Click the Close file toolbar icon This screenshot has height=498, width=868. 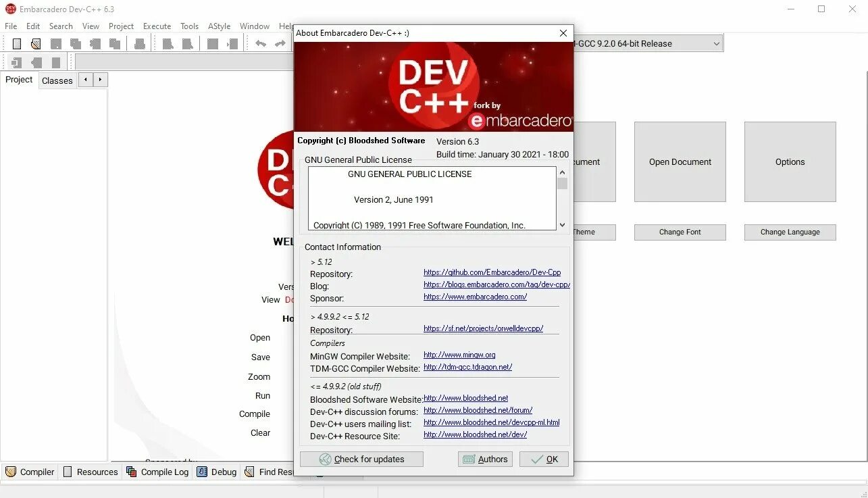[95, 44]
